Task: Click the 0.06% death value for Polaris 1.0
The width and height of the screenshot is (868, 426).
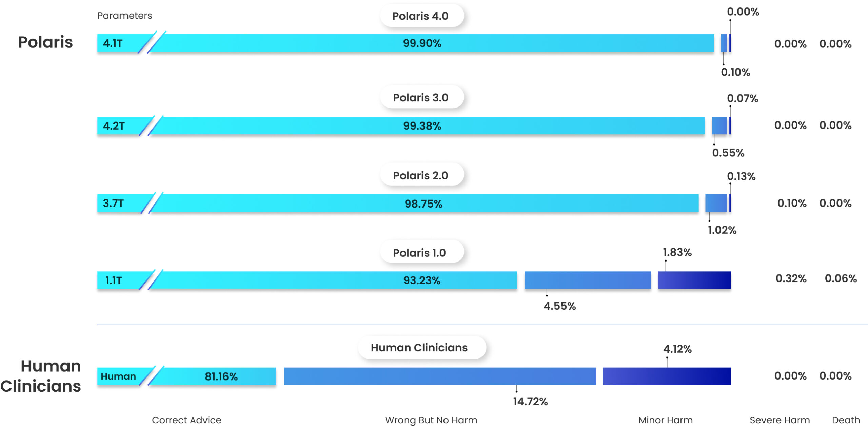Action: (841, 278)
